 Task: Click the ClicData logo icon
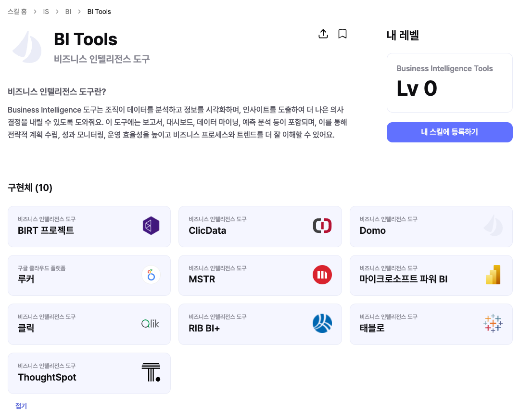point(322,226)
